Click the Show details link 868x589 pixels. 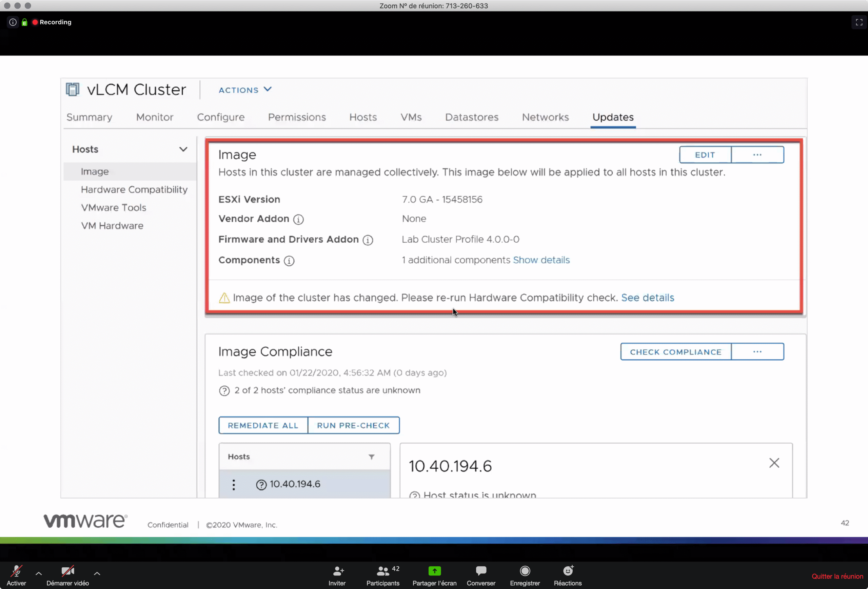pos(541,260)
